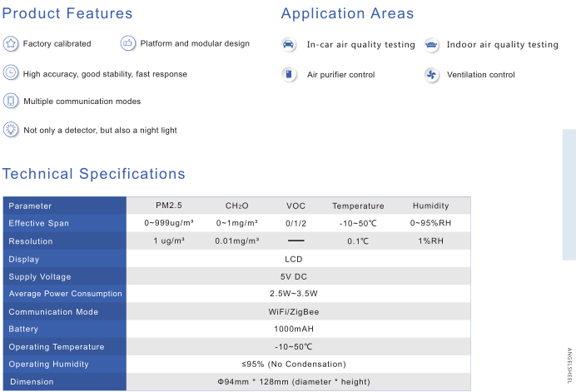Click Average Power Consumption row header
The width and height of the screenshot is (576, 392).
tap(65, 294)
